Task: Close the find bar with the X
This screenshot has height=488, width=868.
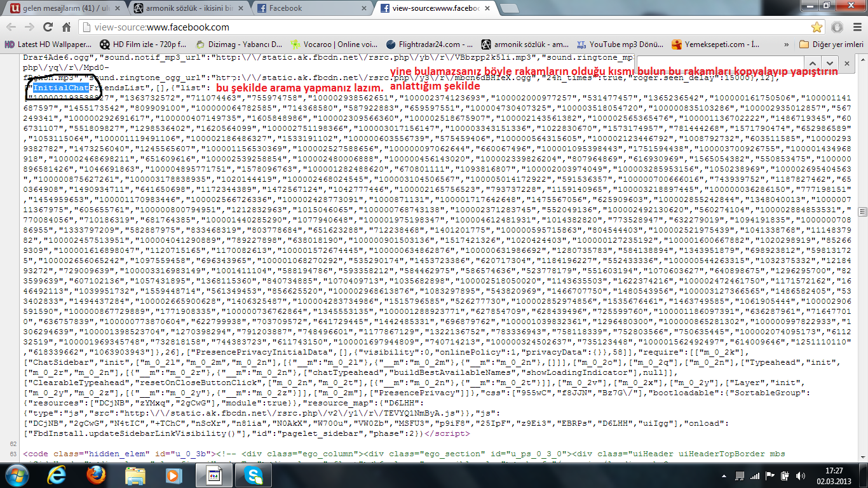Action: (846, 63)
